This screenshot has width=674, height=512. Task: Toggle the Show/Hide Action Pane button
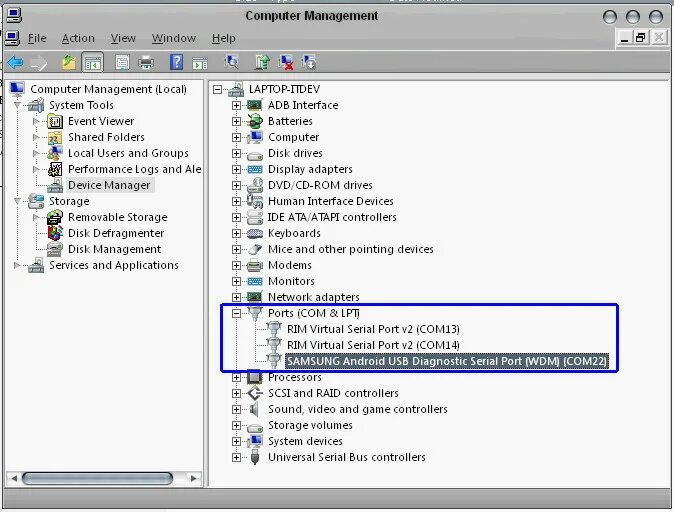[x=200, y=63]
